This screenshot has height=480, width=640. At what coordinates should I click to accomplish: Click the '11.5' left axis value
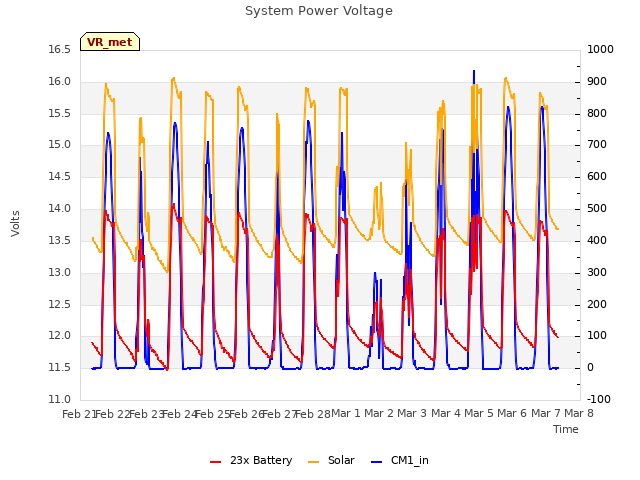coord(60,368)
